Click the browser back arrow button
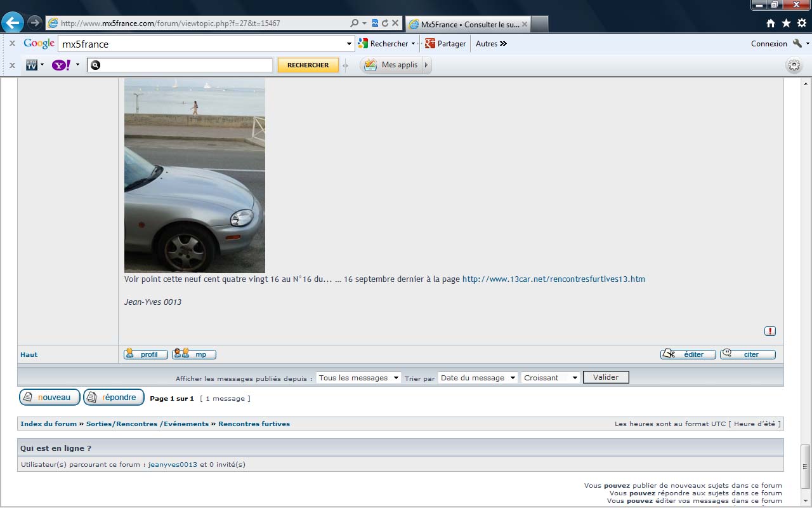 [x=13, y=23]
